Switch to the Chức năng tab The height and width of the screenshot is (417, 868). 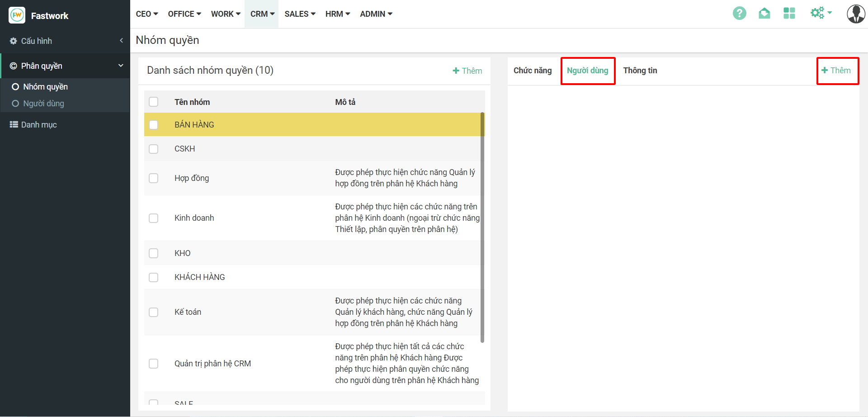click(532, 71)
